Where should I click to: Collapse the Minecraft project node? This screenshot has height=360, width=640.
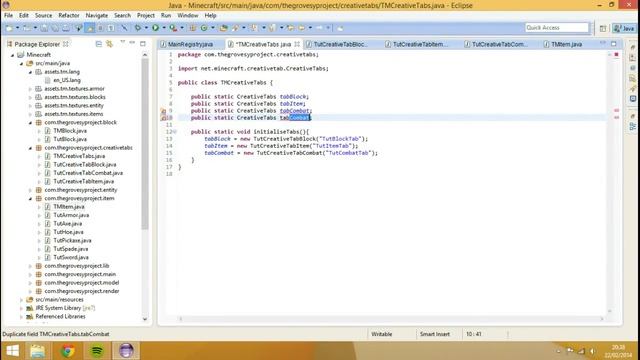pos(13,55)
